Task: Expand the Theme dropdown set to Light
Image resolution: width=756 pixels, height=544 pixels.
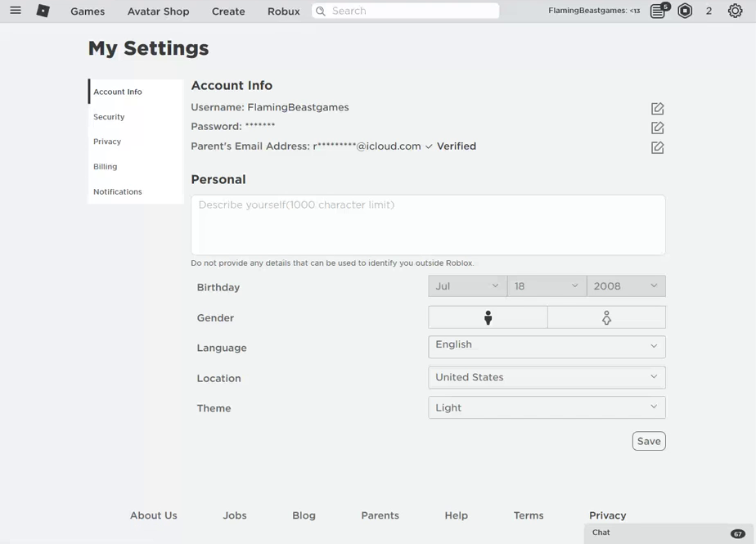Action: click(x=547, y=407)
